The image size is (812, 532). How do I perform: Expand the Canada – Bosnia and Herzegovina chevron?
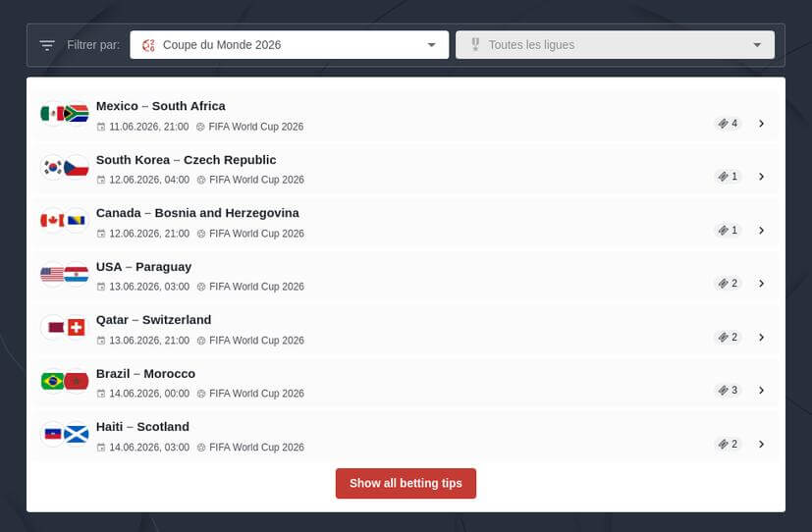761,231
